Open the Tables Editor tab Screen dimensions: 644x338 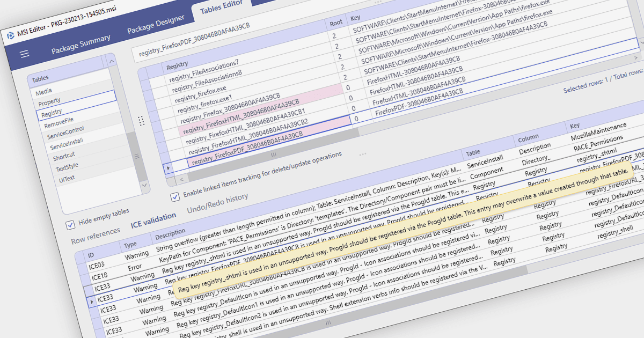tap(221, 8)
